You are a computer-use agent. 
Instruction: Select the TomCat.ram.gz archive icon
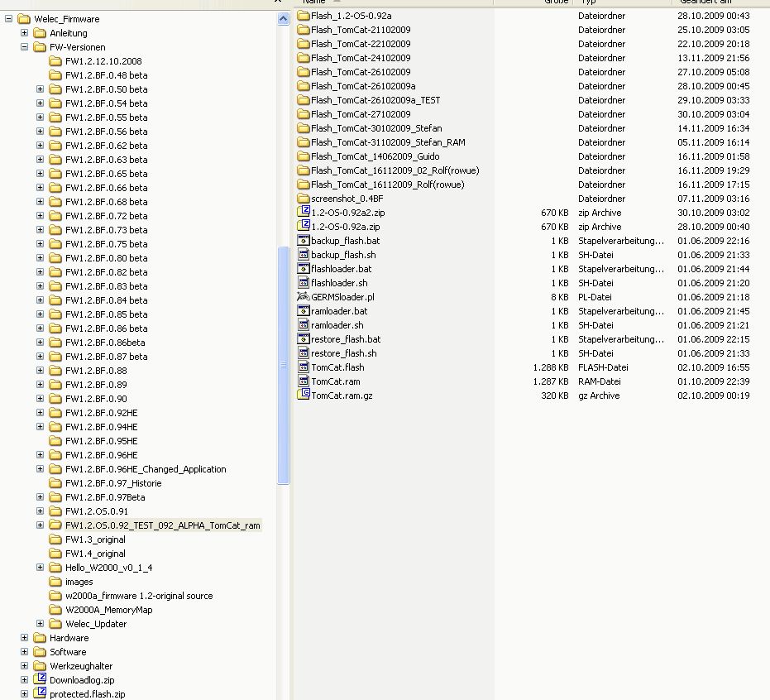click(x=304, y=395)
